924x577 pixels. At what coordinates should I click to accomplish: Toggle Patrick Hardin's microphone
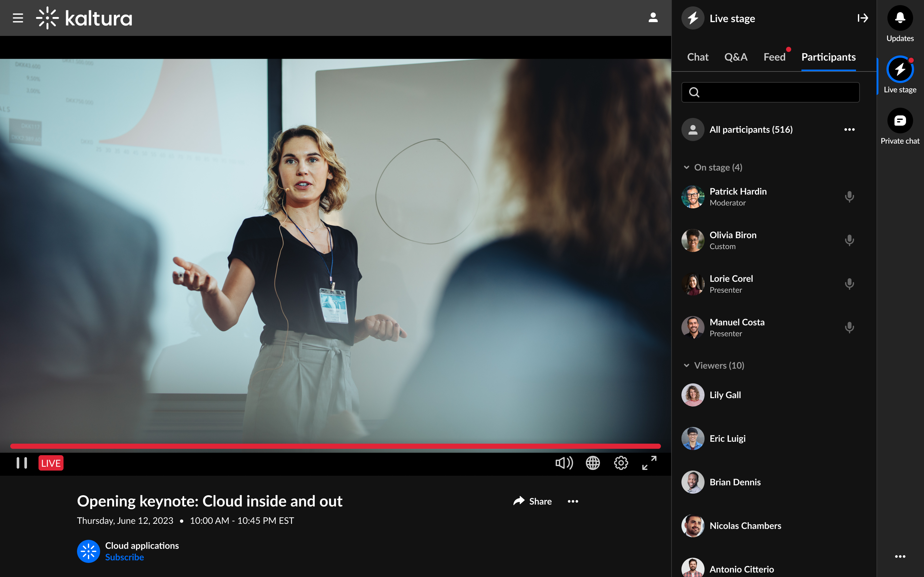click(x=849, y=197)
